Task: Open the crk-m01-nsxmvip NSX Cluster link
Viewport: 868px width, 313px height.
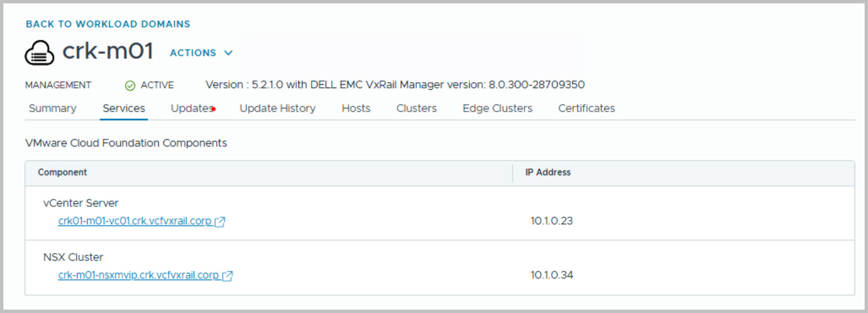Action: tap(139, 275)
